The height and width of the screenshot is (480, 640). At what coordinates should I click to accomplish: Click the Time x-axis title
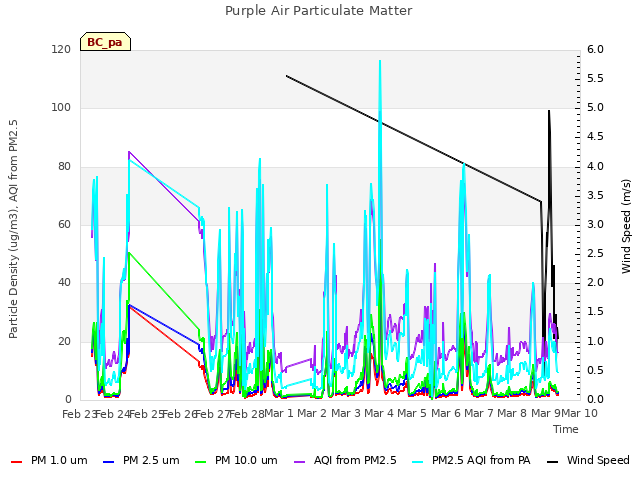(x=566, y=429)
